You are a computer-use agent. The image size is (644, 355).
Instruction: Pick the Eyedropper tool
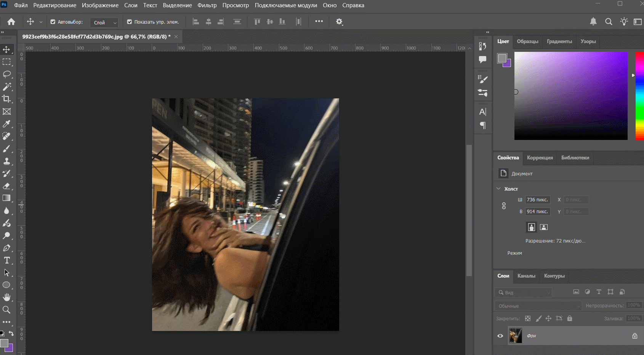[x=6, y=124]
